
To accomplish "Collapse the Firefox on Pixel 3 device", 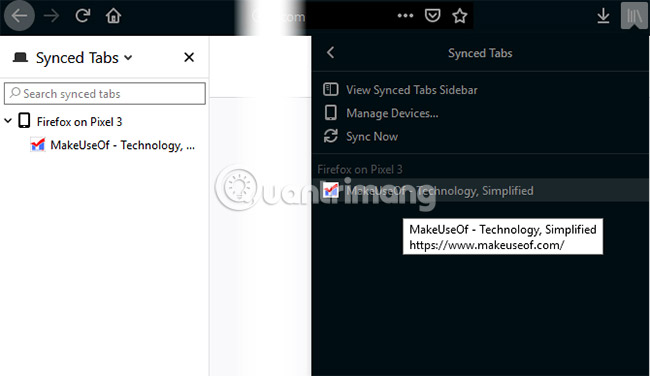I will (8, 121).
